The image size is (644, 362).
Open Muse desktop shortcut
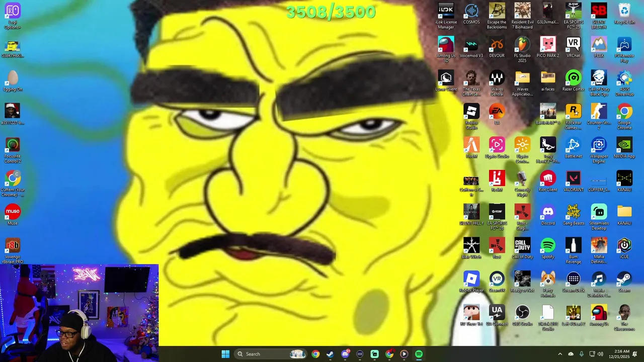pyautogui.click(x=13, y=215)
